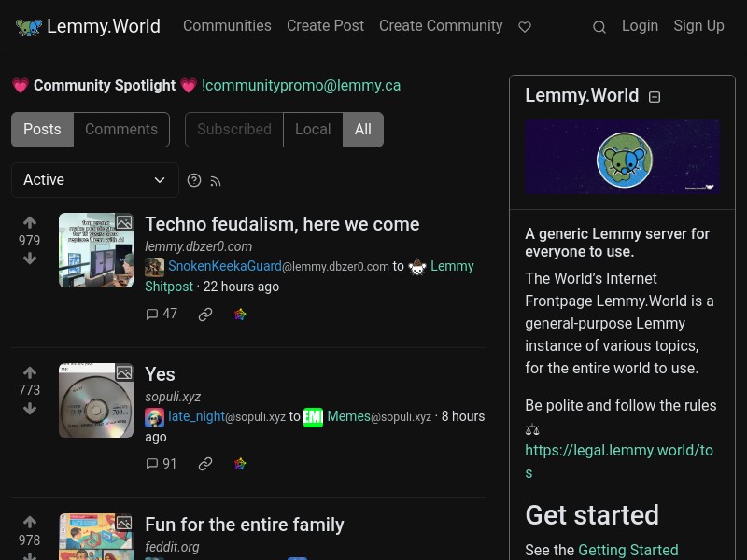Select the All feed filter

tap(363, 130)
